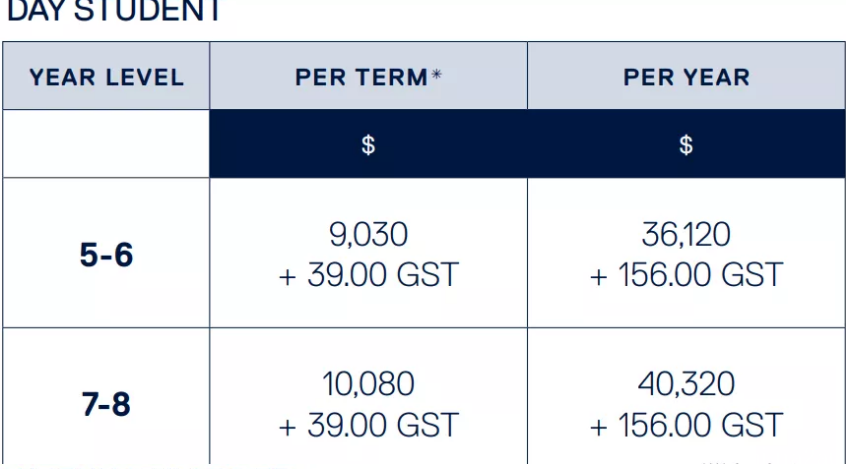Image resolution: width=846 pixels, height=469 pixels.
Task: Click dollar sign under PER TERM
Action: coord(368,145)
